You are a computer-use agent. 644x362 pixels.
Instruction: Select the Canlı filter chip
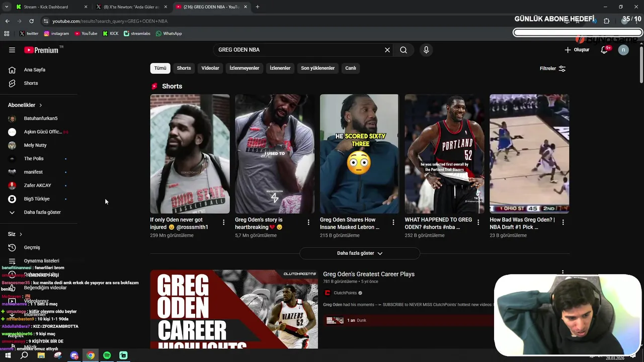tap(351, 68)
